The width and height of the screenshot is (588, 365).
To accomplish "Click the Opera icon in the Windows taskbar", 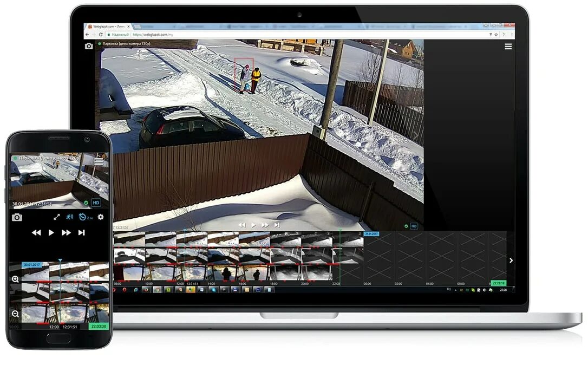I will [x=125, y=290].
